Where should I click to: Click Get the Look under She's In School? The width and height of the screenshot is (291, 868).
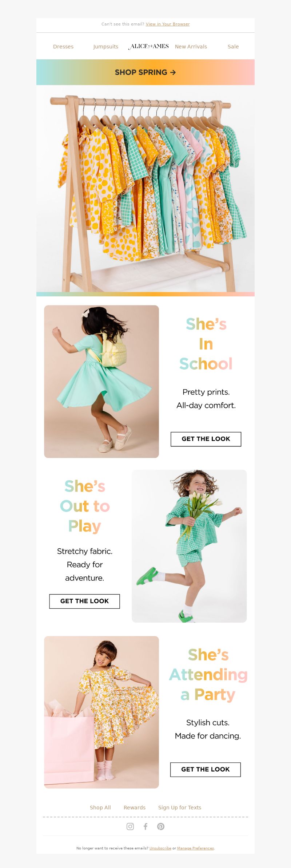[206, 439]
